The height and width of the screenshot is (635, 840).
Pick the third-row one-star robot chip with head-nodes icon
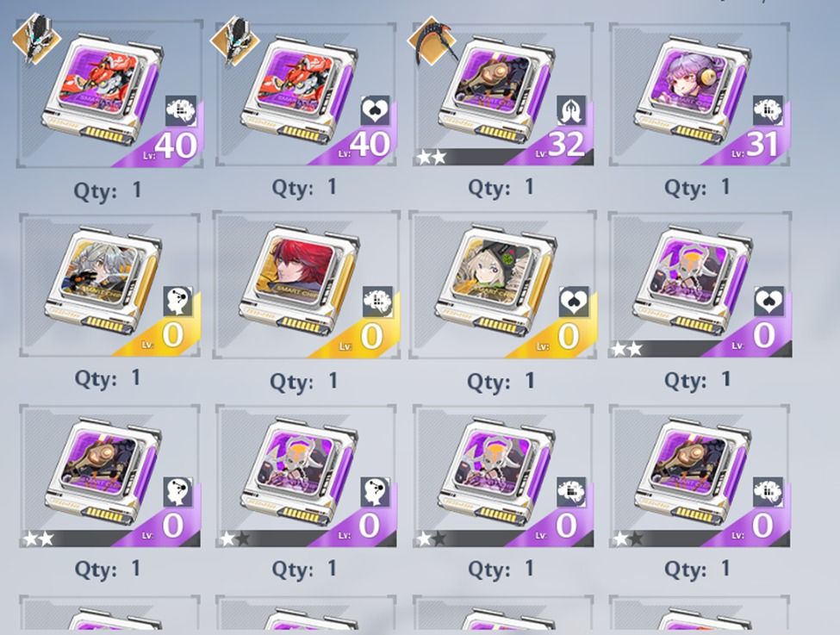tap(306, 476)
